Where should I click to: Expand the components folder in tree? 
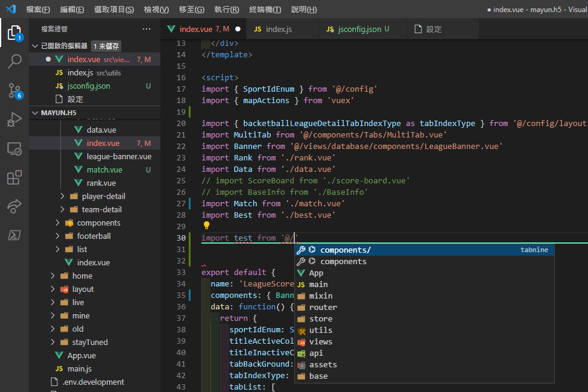pos(98,223)
